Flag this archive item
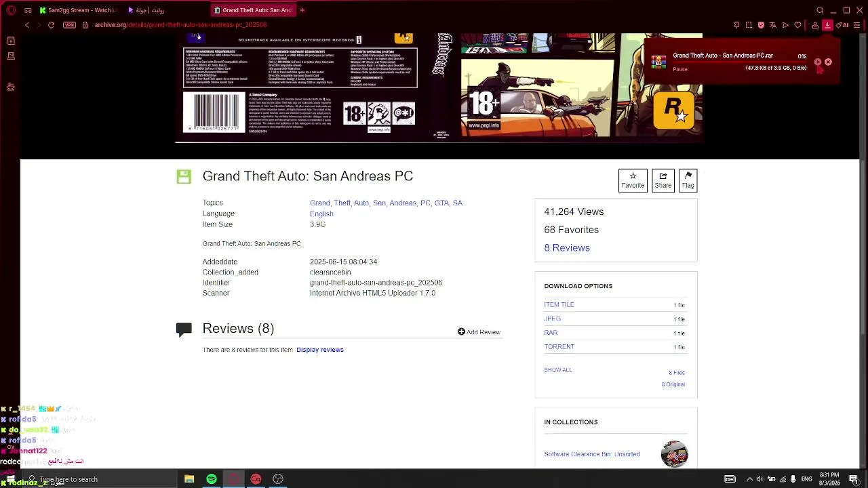This screenshot has height=488, width=868. pyautogui.click(x=688, y=180)
